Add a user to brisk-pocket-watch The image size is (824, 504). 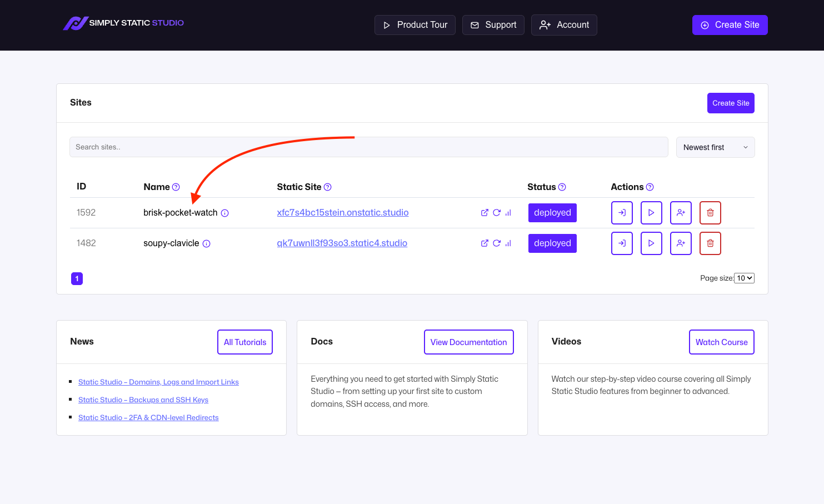(681, 213)
